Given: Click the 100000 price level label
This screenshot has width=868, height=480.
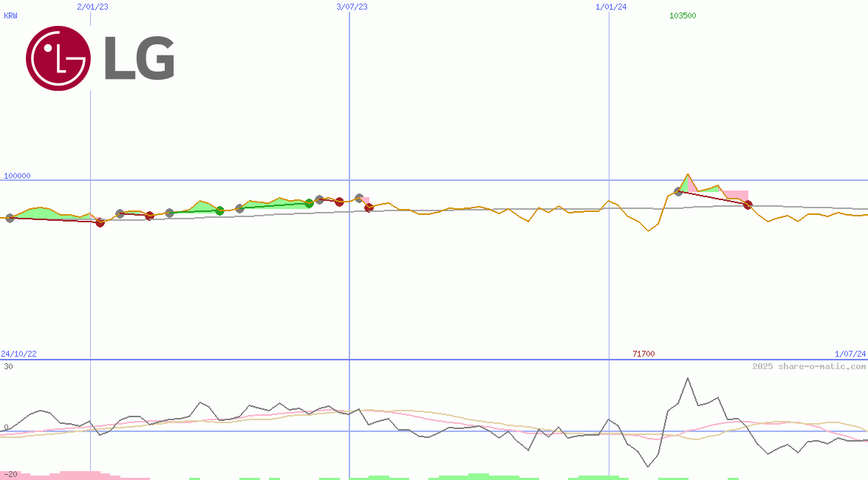Looking at the screenshot, I should click(17, 176).
